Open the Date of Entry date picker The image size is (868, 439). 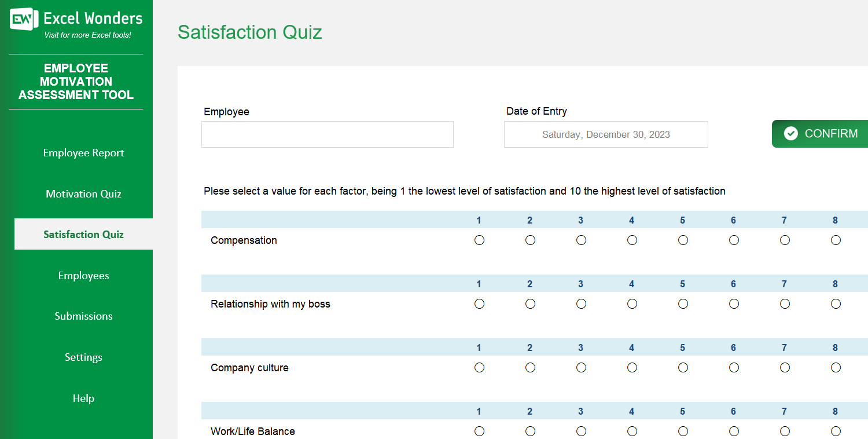[606, 134]
